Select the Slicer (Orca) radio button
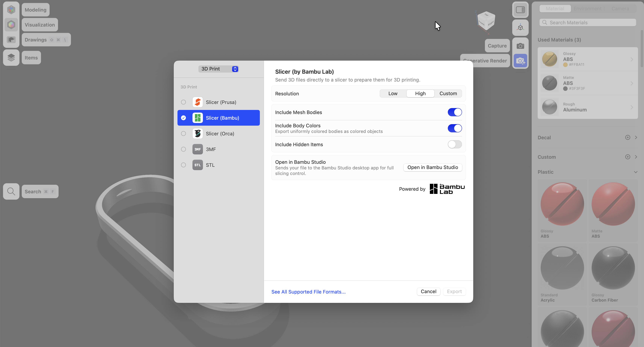This screenshot has height=347, width=644. (183, 133)
